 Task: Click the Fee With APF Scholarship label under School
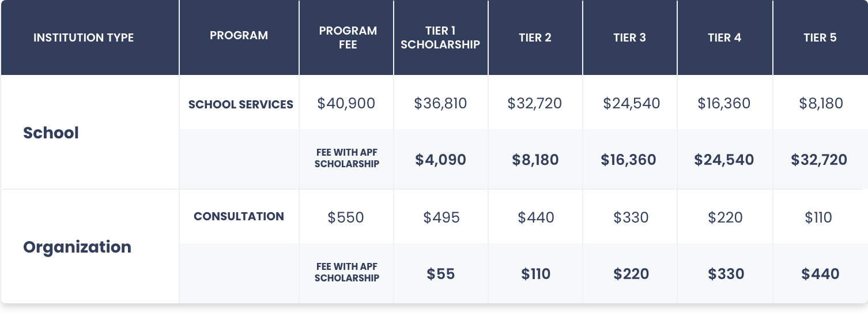[347, 159]
